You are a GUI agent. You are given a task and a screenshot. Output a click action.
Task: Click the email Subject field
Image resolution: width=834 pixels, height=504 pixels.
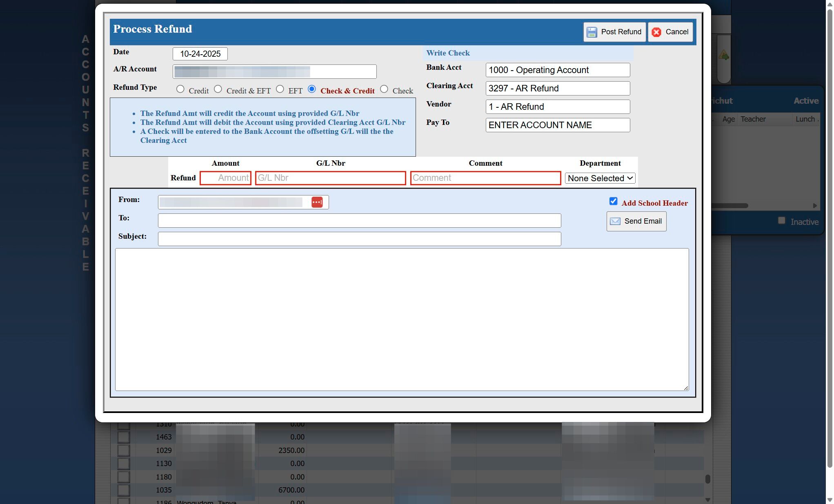pyautogui.click(x=359, y=239)
